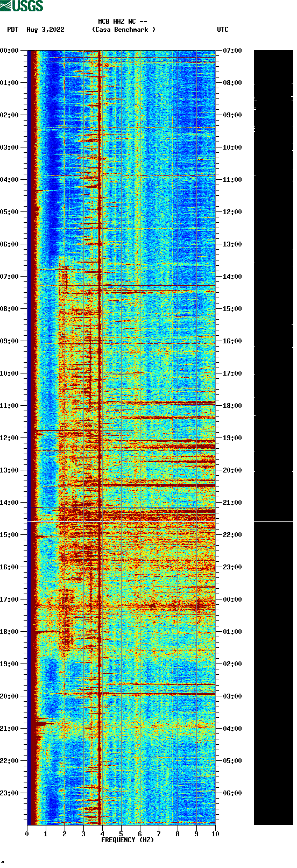Image resolution: width=297 pixels, height=868 pixels.
Task: Select 23:00 on the PDT time axis
Action: (9, 793)
